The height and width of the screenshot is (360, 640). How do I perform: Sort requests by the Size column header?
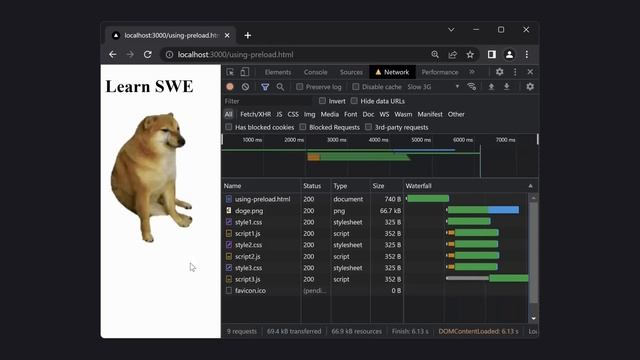coord(387,186)
